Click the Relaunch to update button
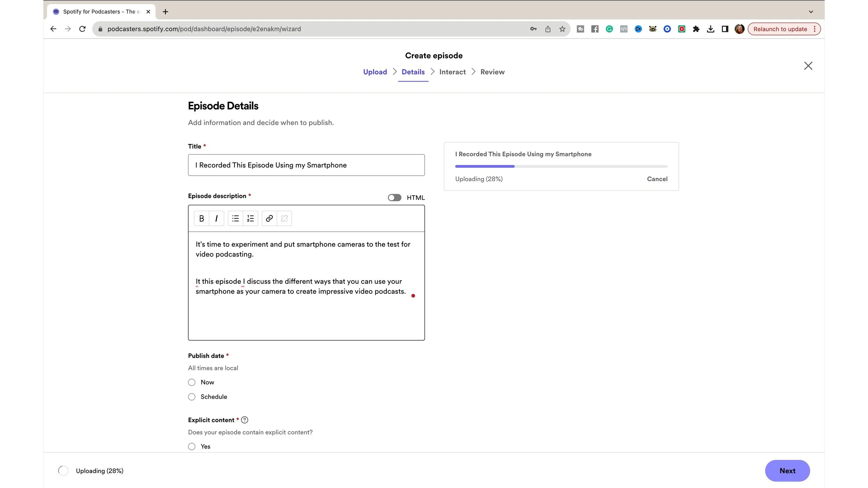The height and width of the screenshot is (488, 868). click(780, 29)
